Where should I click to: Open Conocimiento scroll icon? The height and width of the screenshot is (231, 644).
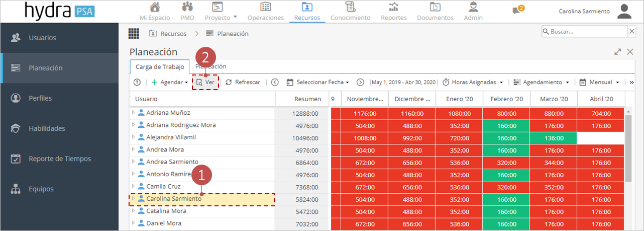(350, 7)
